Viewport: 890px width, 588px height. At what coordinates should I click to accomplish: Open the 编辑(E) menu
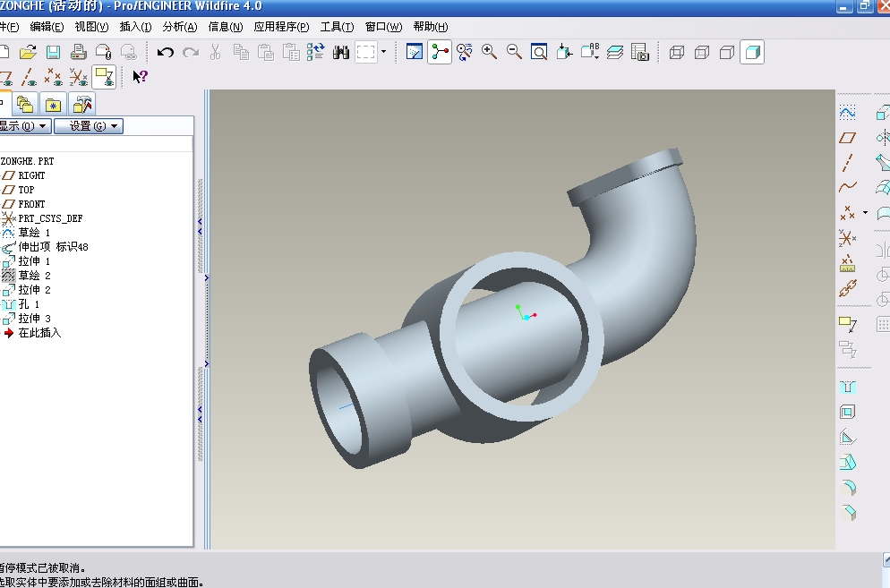click(x=47, y=27)
